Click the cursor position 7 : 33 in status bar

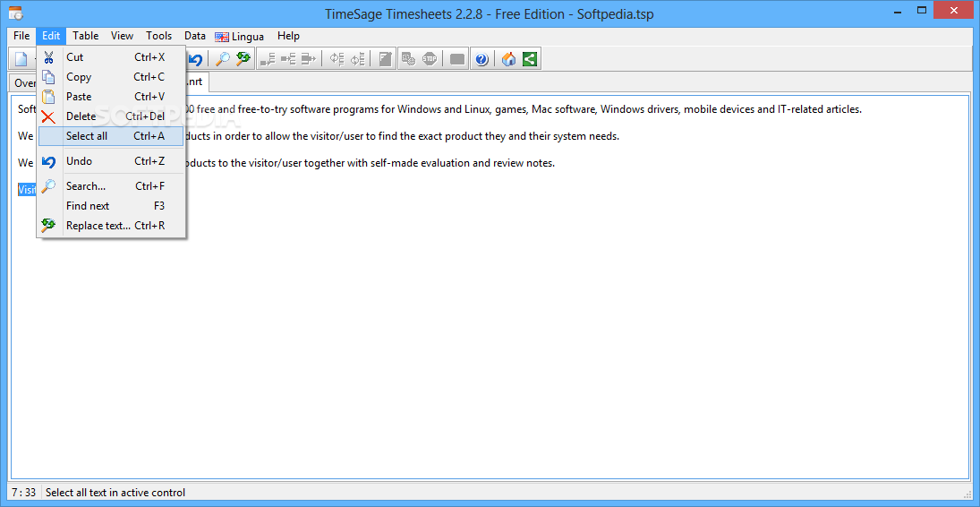pos(24,493)
